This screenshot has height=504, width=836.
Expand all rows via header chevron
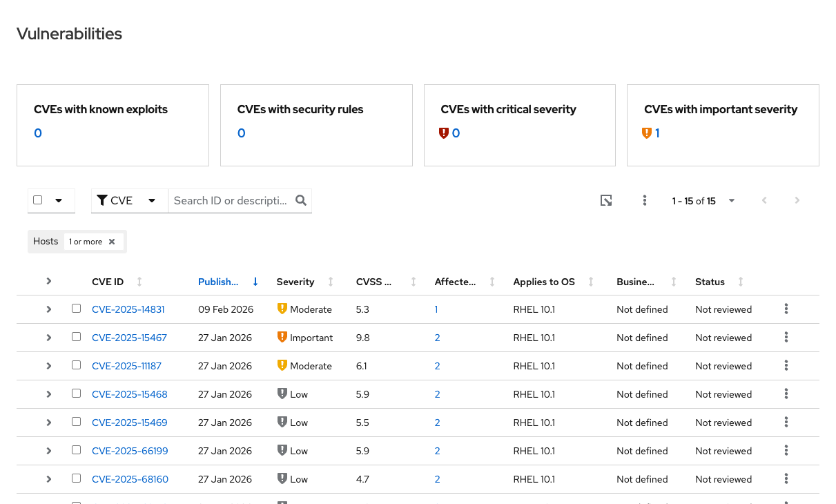tap(49, 281)
